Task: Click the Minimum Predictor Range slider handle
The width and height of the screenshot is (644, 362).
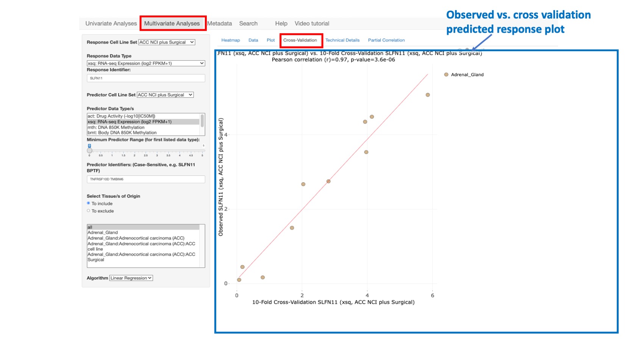Action: click(90, 150)
